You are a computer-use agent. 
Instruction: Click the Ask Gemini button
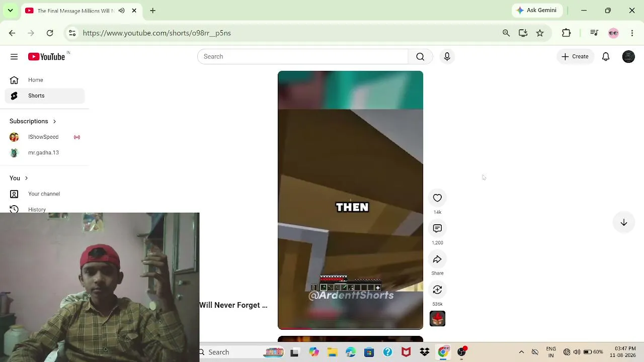point(537,11)
